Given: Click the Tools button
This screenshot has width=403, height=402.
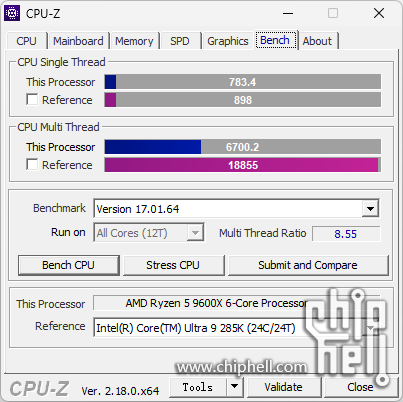Looking at the screenshot, I should (197, 387).
